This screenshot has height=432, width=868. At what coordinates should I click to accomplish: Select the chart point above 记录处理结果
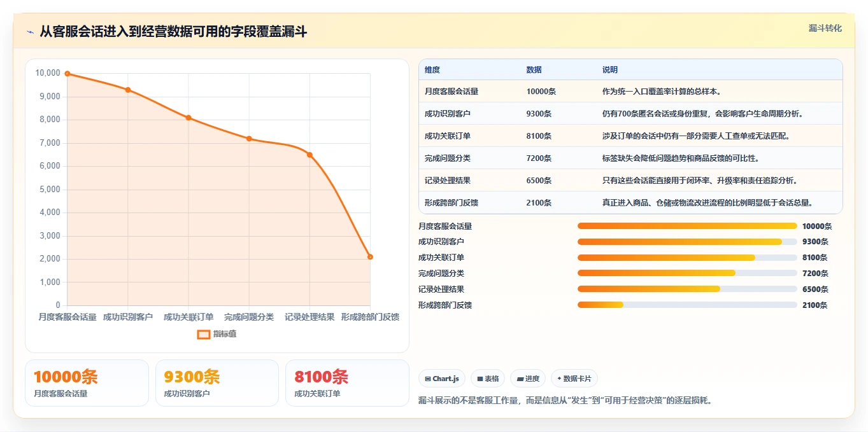click(309, 155)
